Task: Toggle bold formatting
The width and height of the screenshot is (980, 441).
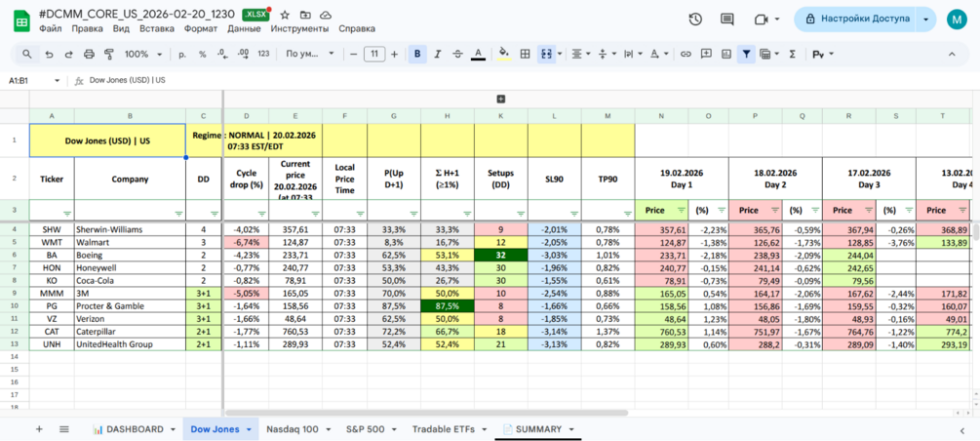Action: (417, 55)
